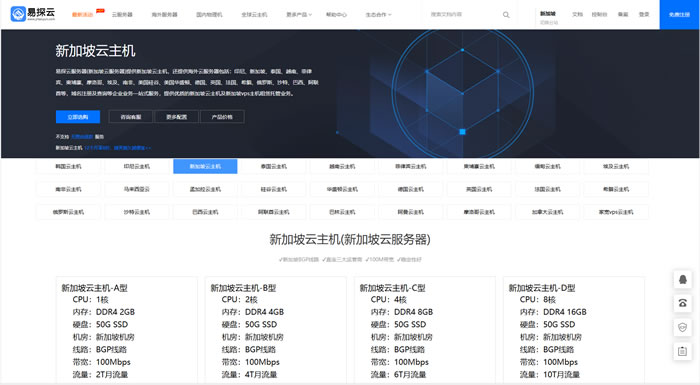
Task: Select the 摩洛哥云主机 tab
Action: (x=479, y=212)
